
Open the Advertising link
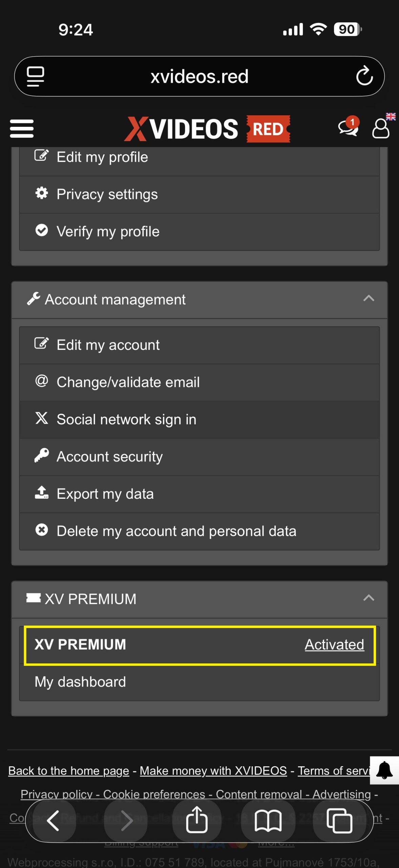[342, 794]
